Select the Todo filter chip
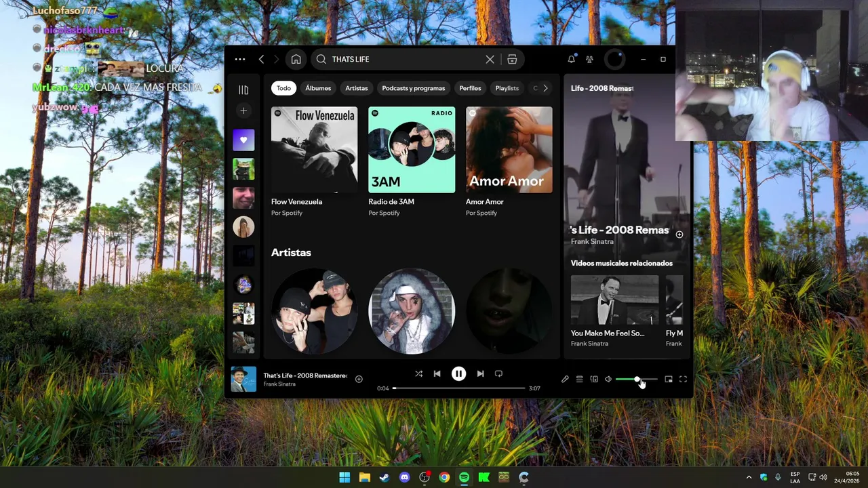The image size is (868, 488). point(283,88)
